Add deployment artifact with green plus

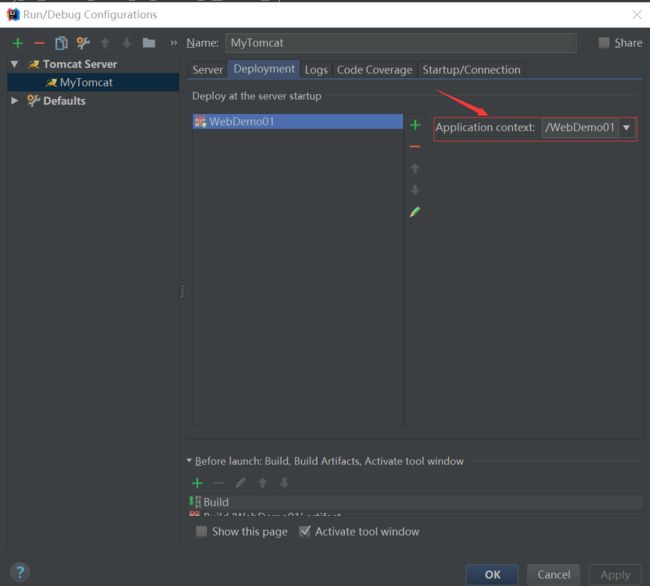click(415, 125)
